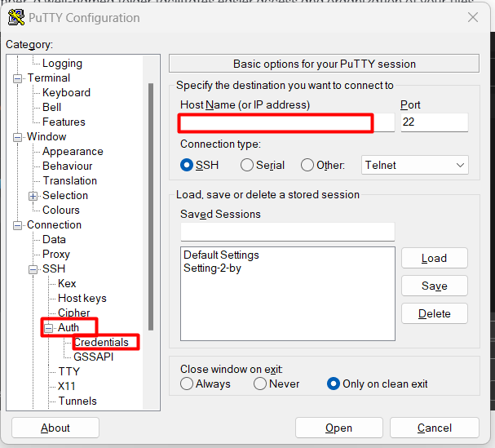Open the Bell category
The image size is (495, 448).
click(51, 107)
